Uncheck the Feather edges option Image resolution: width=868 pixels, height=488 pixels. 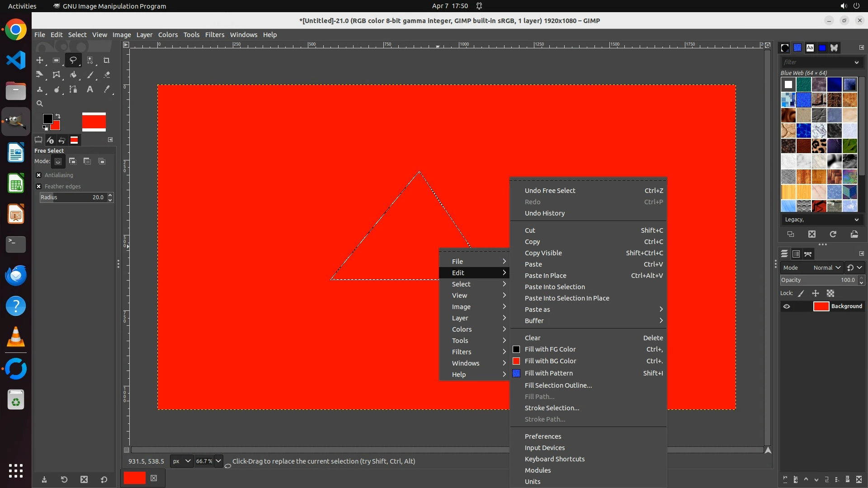pos(39,186)
